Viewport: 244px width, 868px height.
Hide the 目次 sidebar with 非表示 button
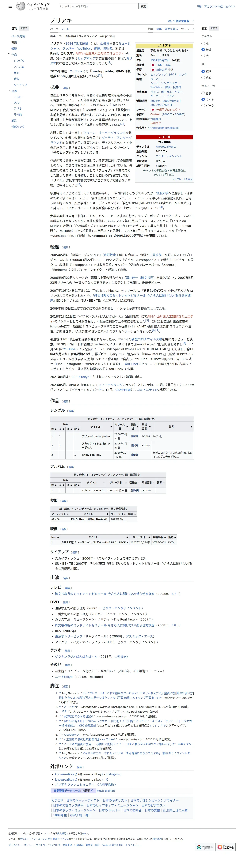(24, 28)
